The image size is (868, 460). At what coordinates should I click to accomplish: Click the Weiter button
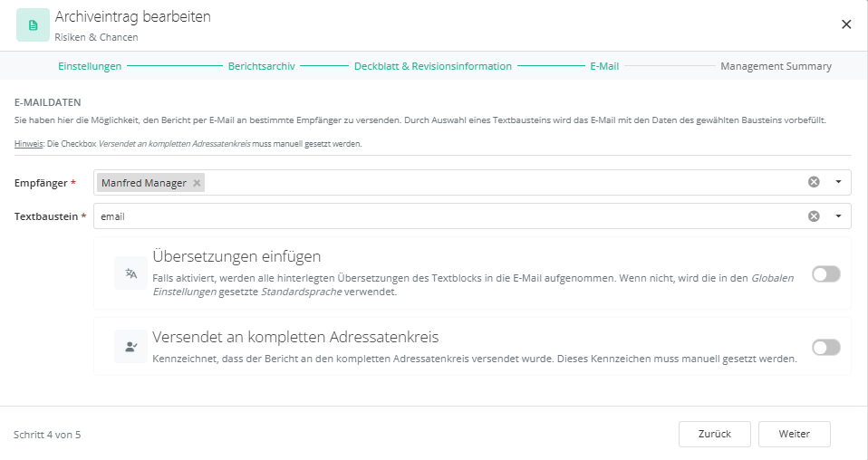[x=795, y=434]
